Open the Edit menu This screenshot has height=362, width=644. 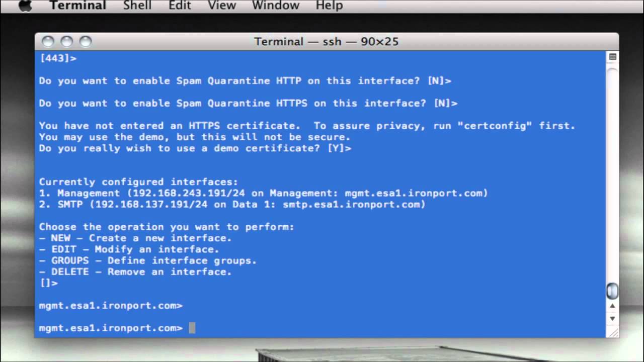(180, 6)
